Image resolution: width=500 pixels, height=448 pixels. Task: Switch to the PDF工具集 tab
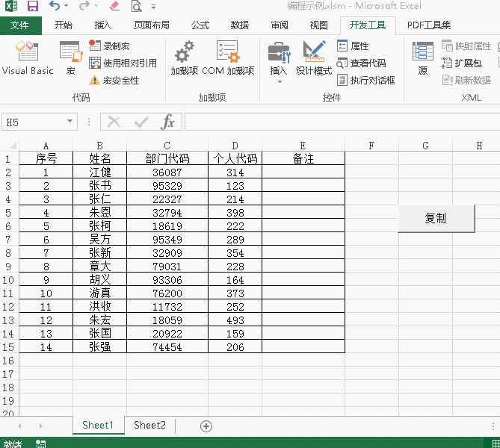tap(429, 25)
